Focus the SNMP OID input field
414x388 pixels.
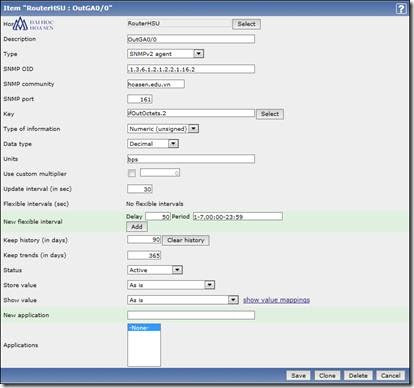[191, 69]
